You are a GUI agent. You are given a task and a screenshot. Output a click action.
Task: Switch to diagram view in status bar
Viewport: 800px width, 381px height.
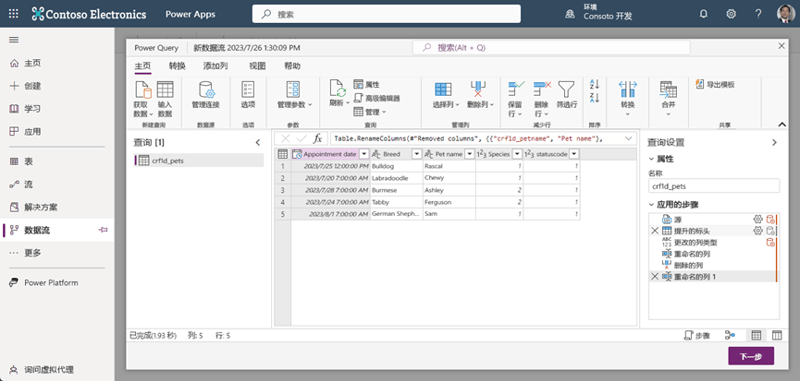(x=730, y=335)
